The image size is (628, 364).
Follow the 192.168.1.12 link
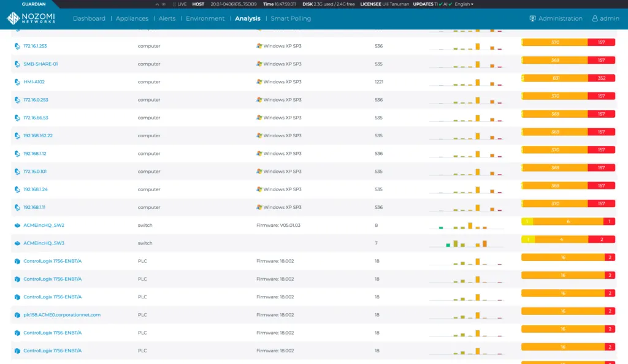point(35,154)
